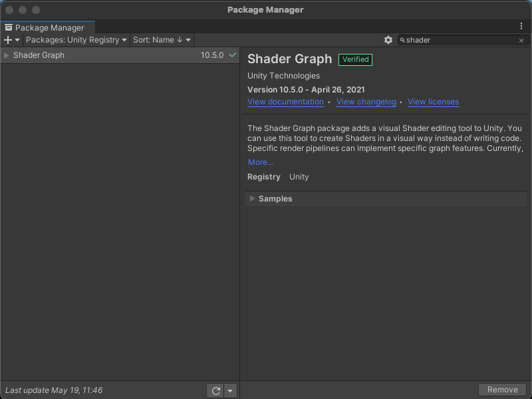Open View changelog link
This screenshot has width=532, height=399.
coord(366,102)
